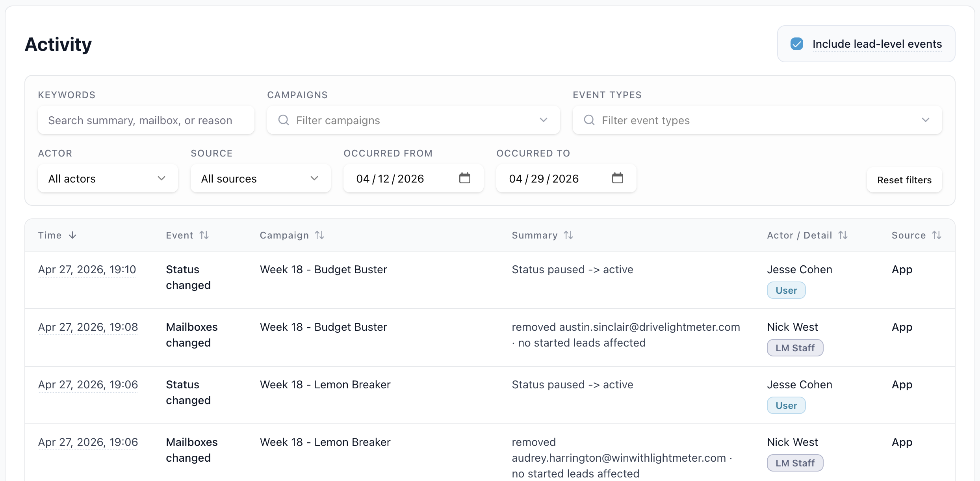
Task: Sort by the Summary column icon
Action: coord(568,235)
